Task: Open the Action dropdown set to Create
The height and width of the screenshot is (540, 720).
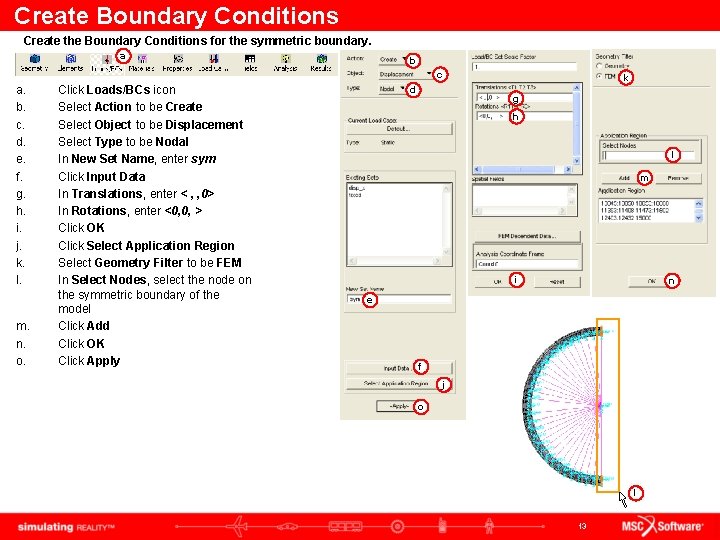Action: click(x=393, y=60)
